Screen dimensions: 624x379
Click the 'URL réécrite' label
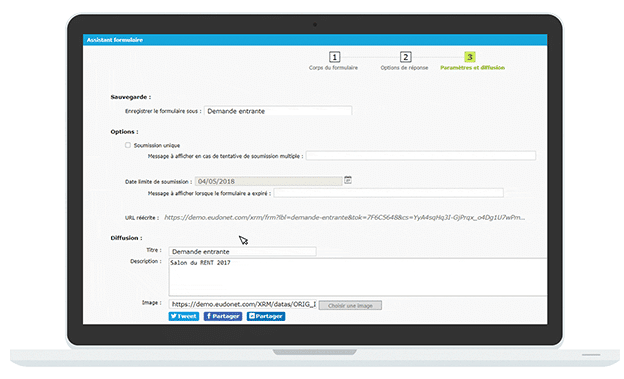(142, 218)
